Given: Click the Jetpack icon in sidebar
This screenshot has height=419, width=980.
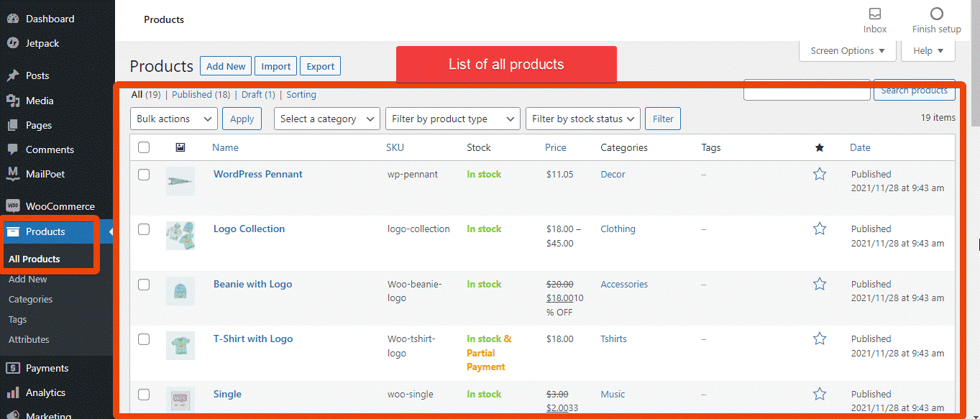Looking at the screenshot, I should pyautogui.click(x=13, y=43).
